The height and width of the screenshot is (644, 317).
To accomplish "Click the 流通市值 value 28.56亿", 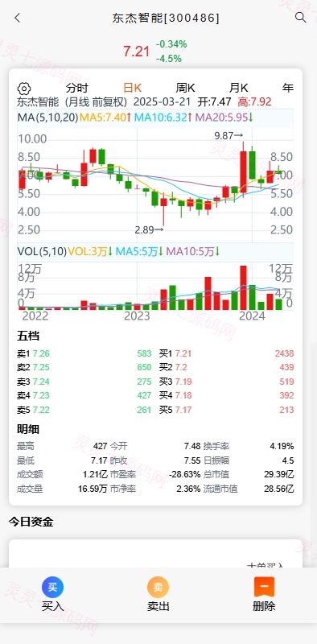I will (279, 489).
